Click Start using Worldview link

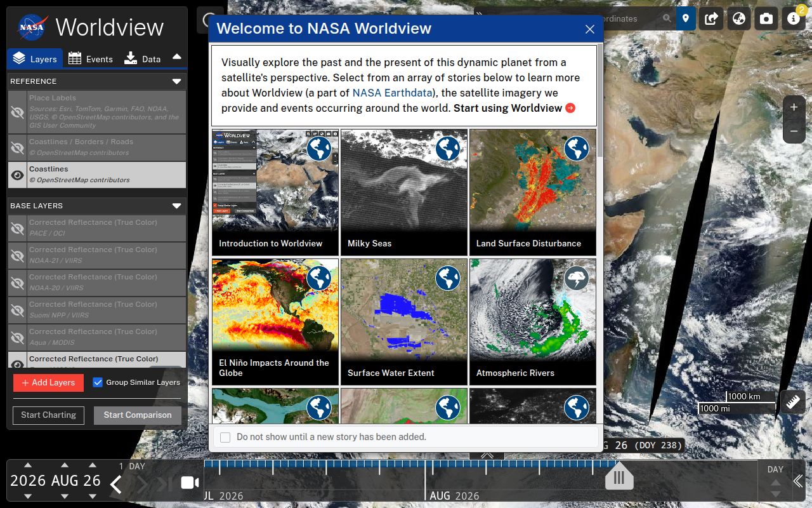(507, 108)
